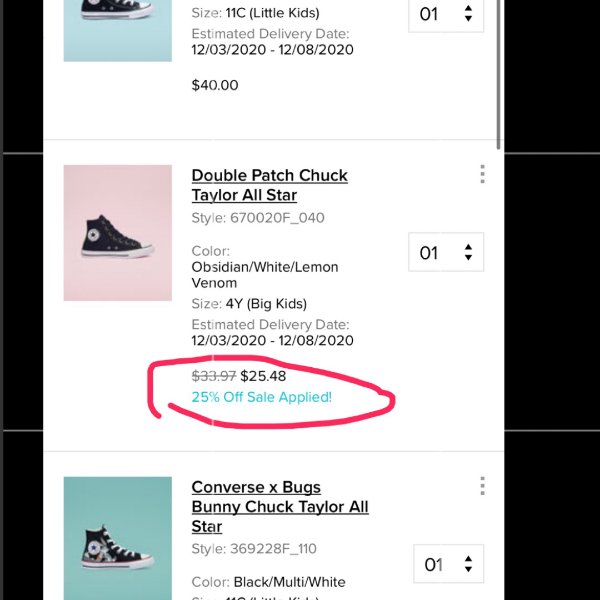600x600 pixels.
Task: Open quantity selector for Bugs Bunny item
Action: [x=448, y=564]
